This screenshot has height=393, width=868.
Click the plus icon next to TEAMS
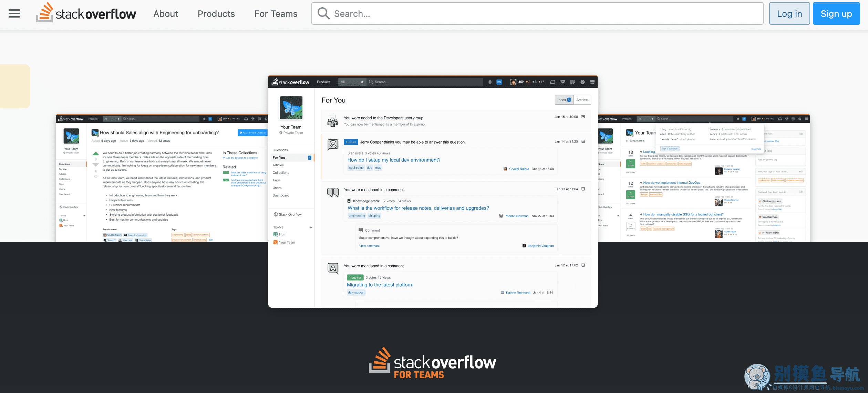click(311, 227)
